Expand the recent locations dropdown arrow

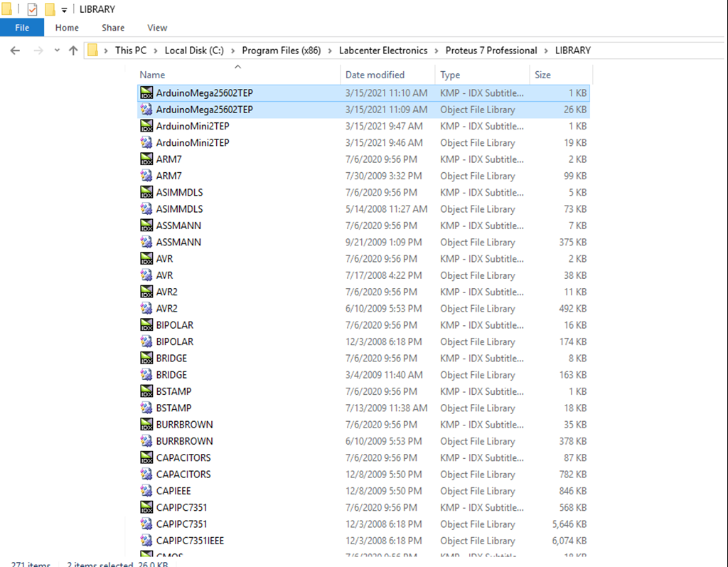click(x=57, y=51)
